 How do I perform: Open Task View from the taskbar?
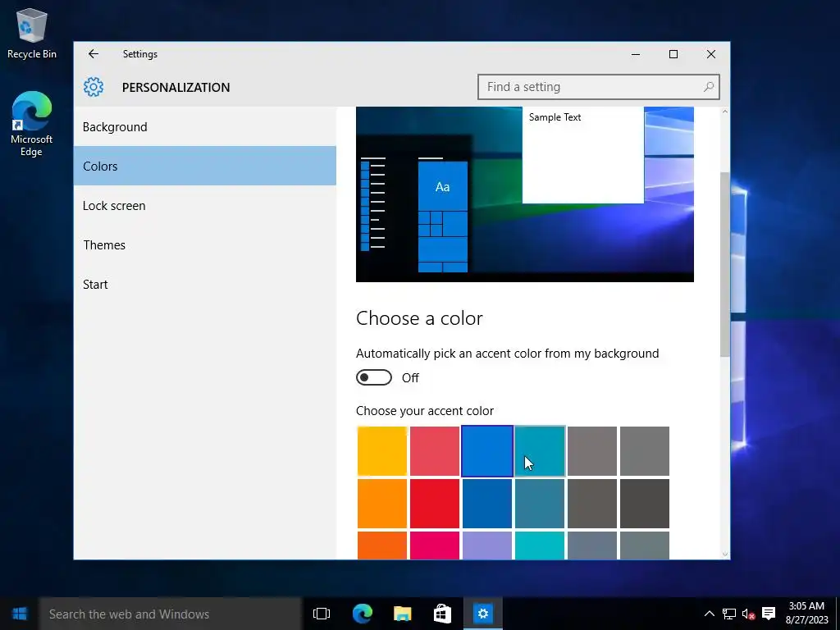322,614
